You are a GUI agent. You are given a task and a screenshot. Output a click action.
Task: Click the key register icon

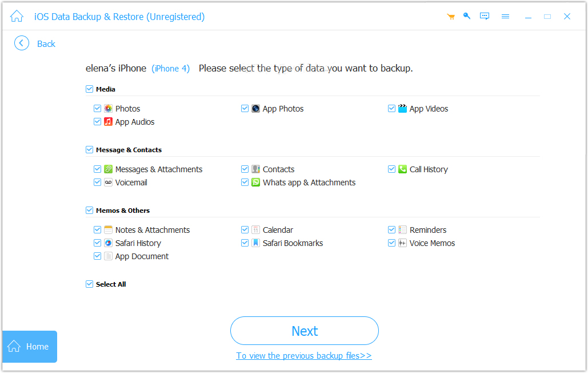pos(467,16)
